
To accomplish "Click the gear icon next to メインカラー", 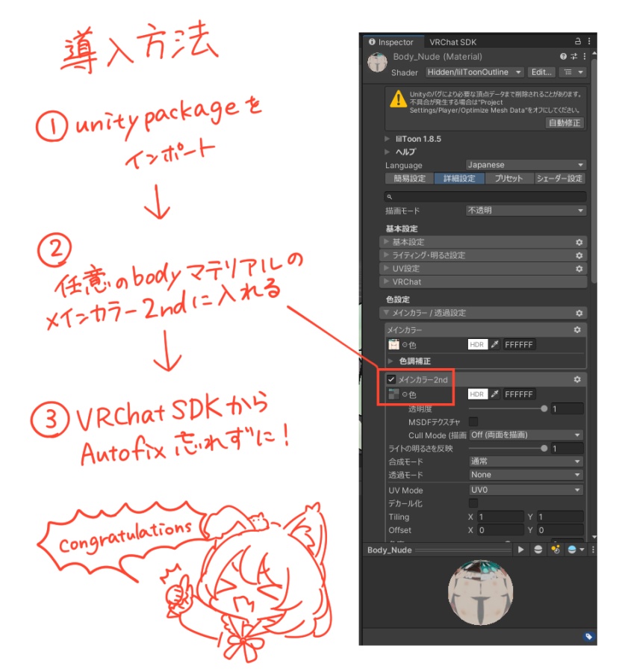I will [x=576, y=331].
